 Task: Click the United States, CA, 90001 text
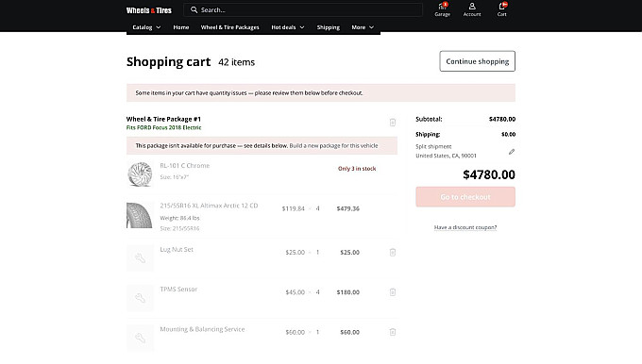[446, 156]
